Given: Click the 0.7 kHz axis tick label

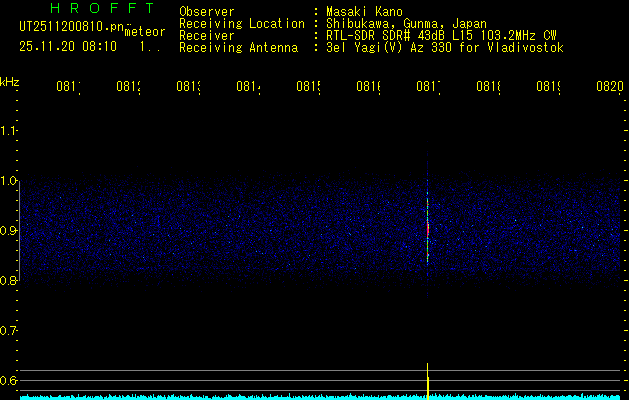Looking at the screenshot, I should (x=9, y=331).
